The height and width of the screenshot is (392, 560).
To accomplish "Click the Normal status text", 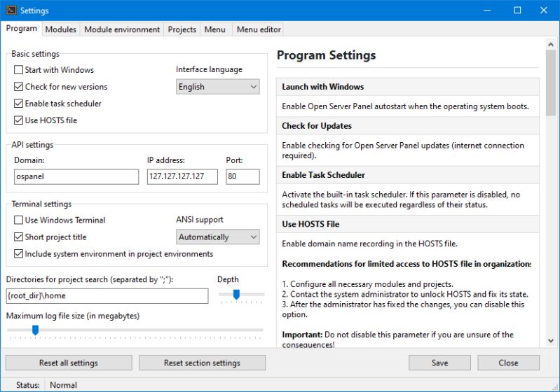I will pos(63,385).
